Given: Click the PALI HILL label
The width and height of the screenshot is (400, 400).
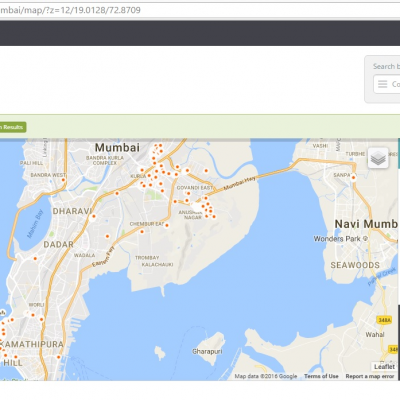Looking at the screenshot, I should click(x=31, y=163).
